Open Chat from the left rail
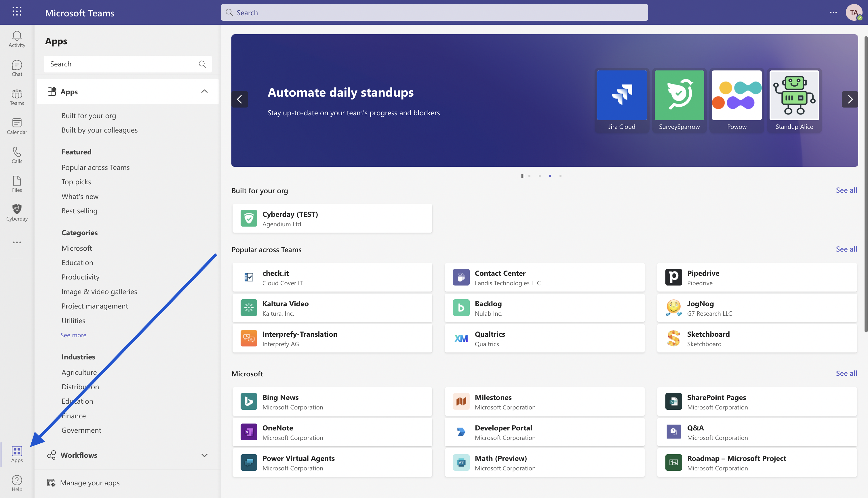 (x=17, y=68)
